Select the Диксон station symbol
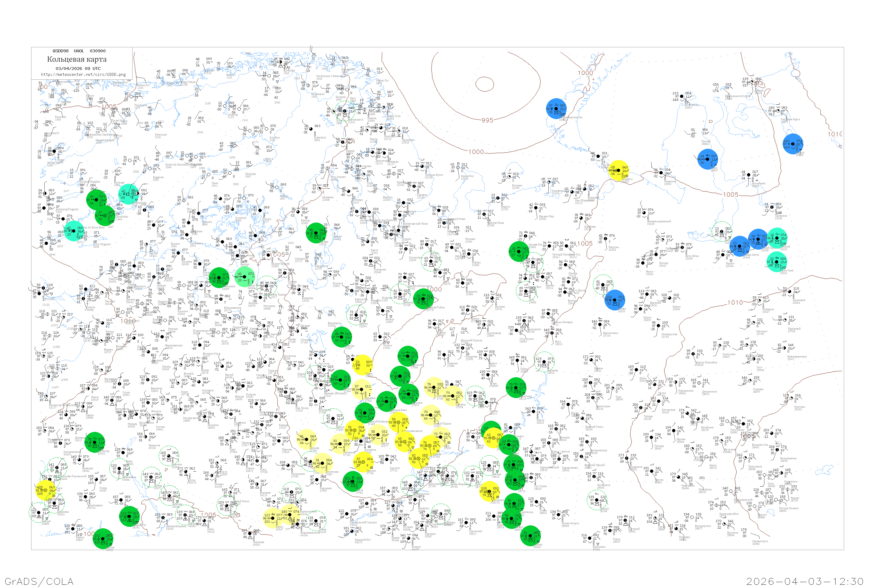Image resolution: width=882 pixels, height=588 pixels. (752, 82)
